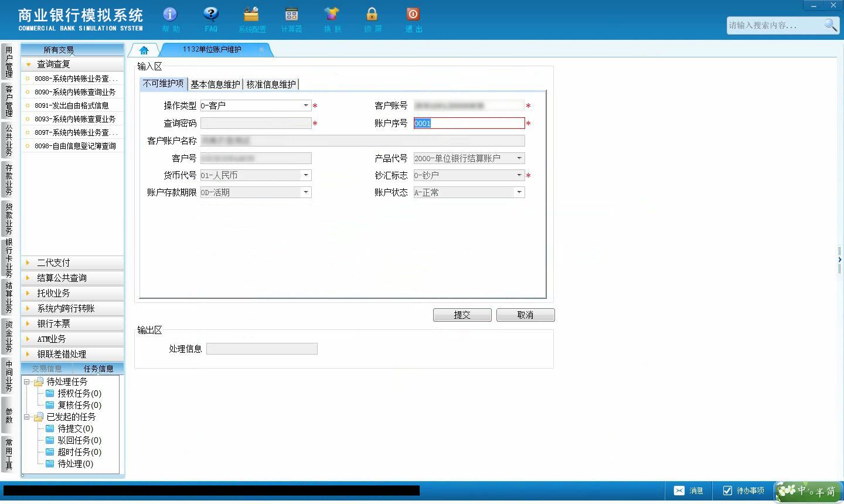Lock screen with 锁屏 icon

coord(372,19)
